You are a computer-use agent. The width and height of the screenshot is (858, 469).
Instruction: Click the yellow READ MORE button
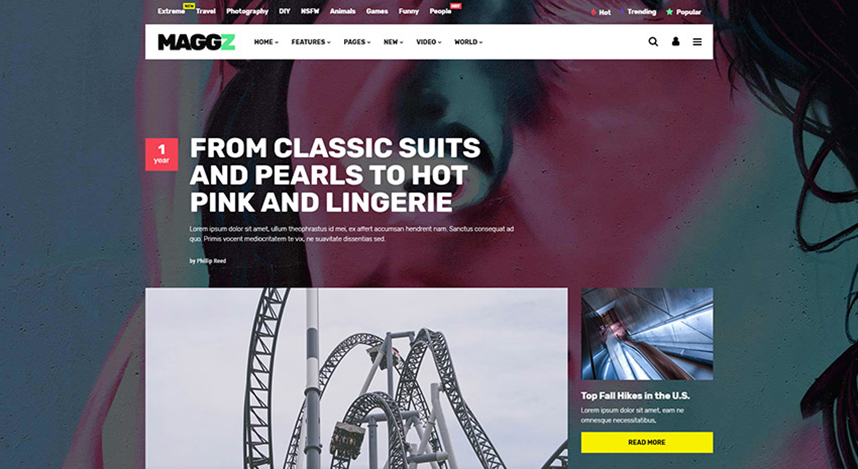647,442
